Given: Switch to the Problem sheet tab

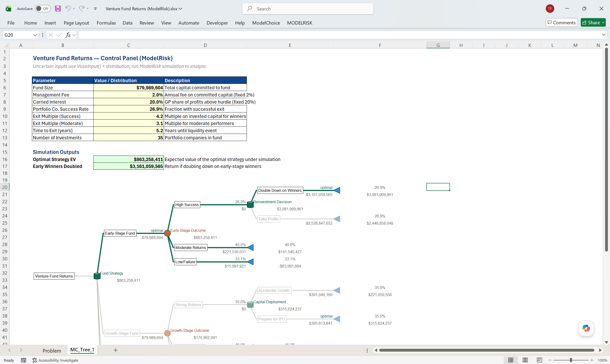Looking at the screenshot, I should pos(52,350).
